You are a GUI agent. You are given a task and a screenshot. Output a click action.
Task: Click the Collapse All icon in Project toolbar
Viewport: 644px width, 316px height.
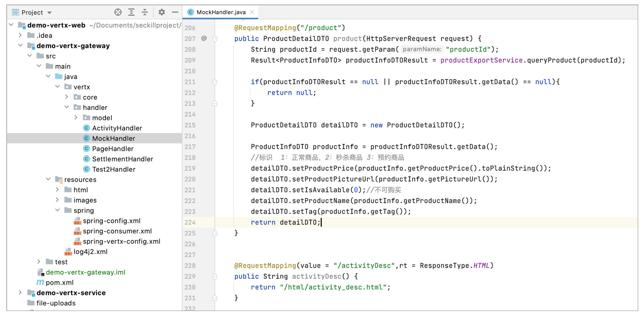click(145, 12)
